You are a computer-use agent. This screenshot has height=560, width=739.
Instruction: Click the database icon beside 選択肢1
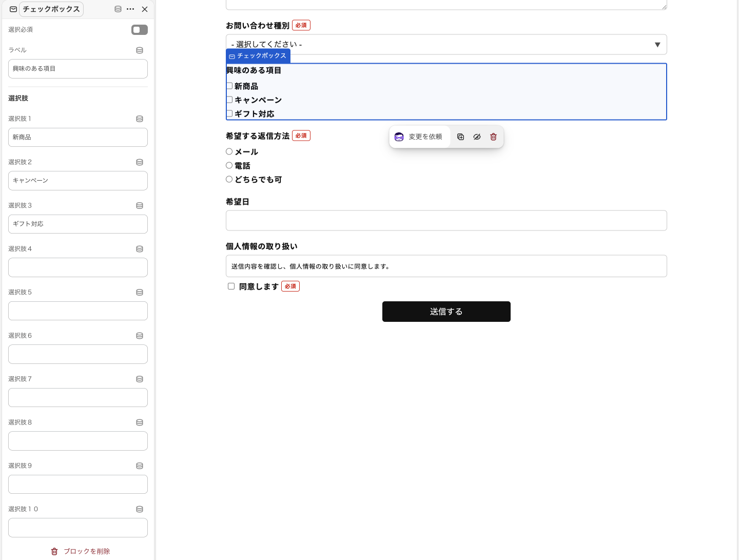pos(140,119)
